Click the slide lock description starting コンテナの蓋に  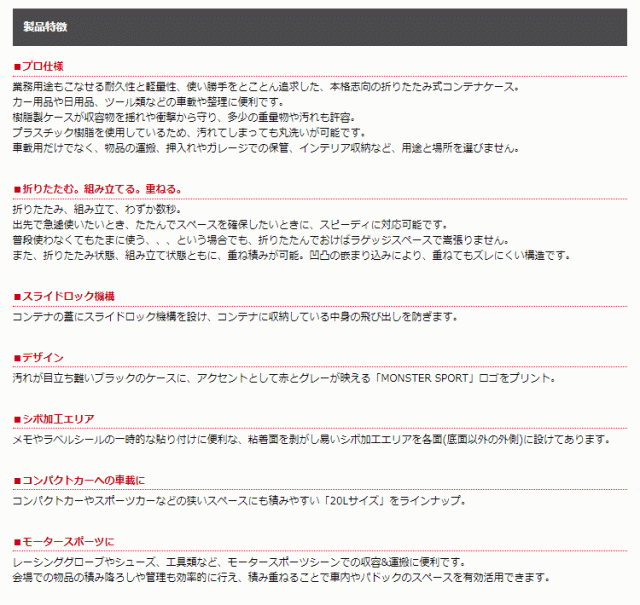click(x=235, y=316)
